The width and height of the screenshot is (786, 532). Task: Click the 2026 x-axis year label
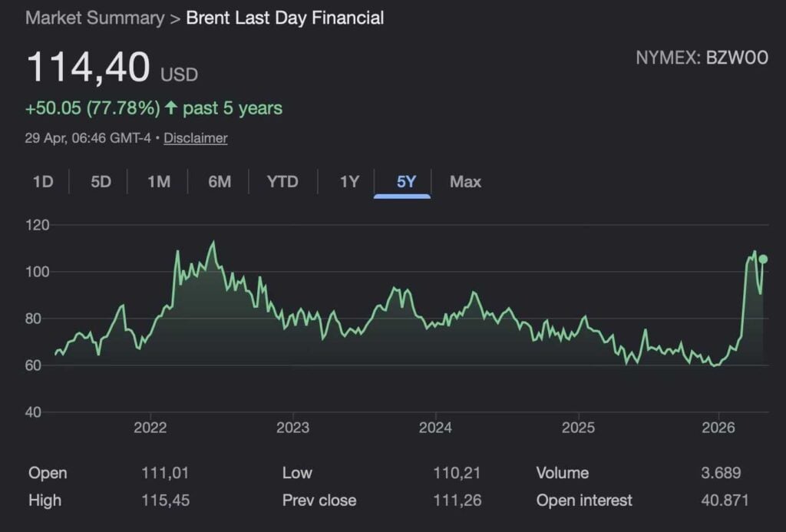[720, 428]
